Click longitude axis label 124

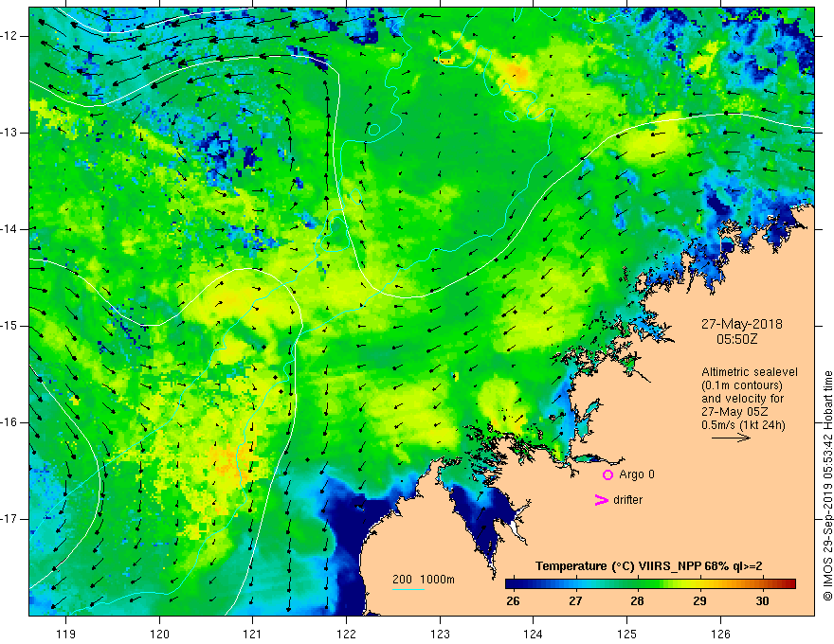pos(534,634)
